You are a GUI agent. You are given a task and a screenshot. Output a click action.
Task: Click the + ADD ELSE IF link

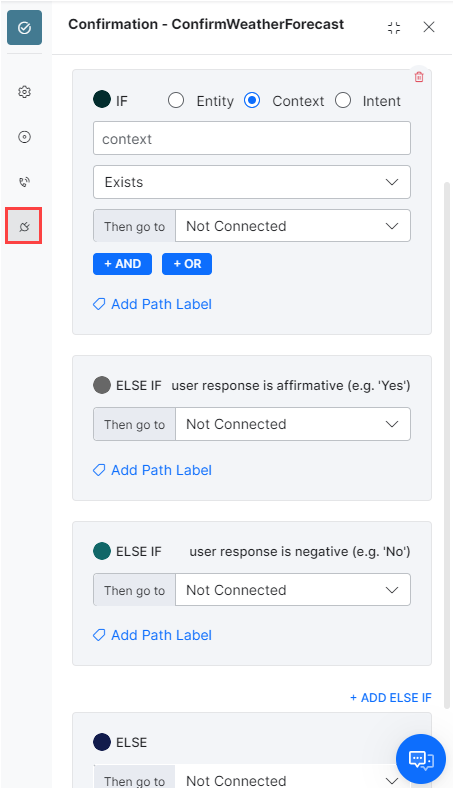(x=391, y=697)
